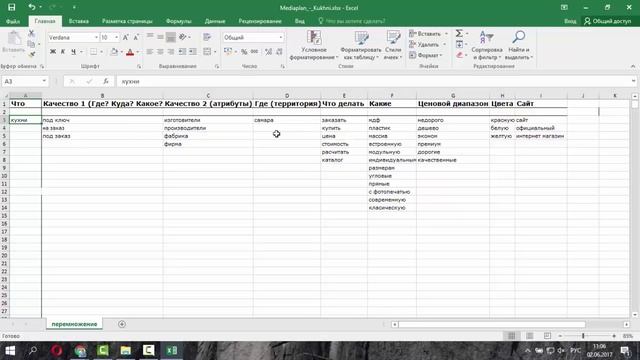Viewport: 640px width, 360px height.
Task: Open Формат cells menu
Action: 426,55
